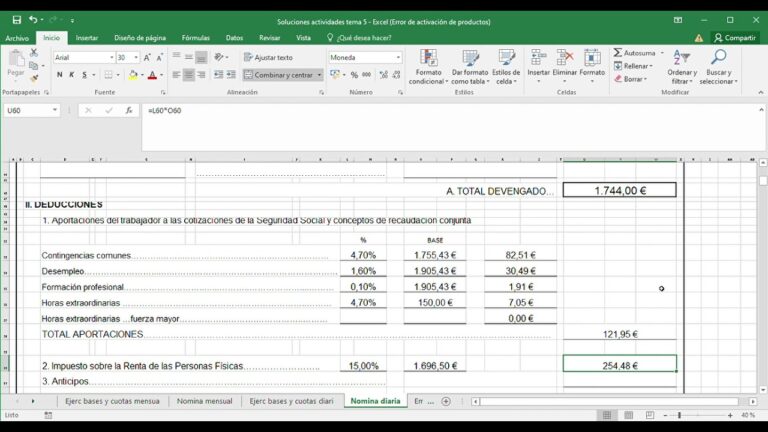Viewport: 768px width, 432px height.
Task: Toggle Underline (S) formatting button
Action: pyautogui.click(x=84, y=75)
